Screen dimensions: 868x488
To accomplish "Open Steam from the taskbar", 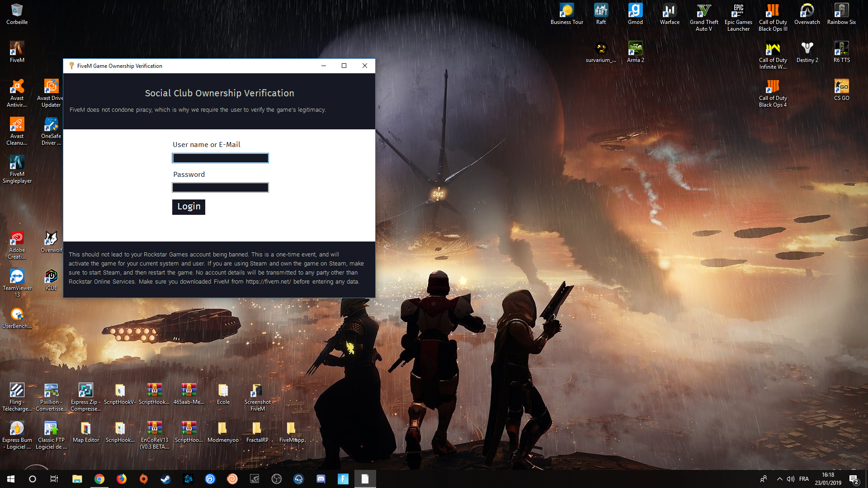I will point(165,479).
